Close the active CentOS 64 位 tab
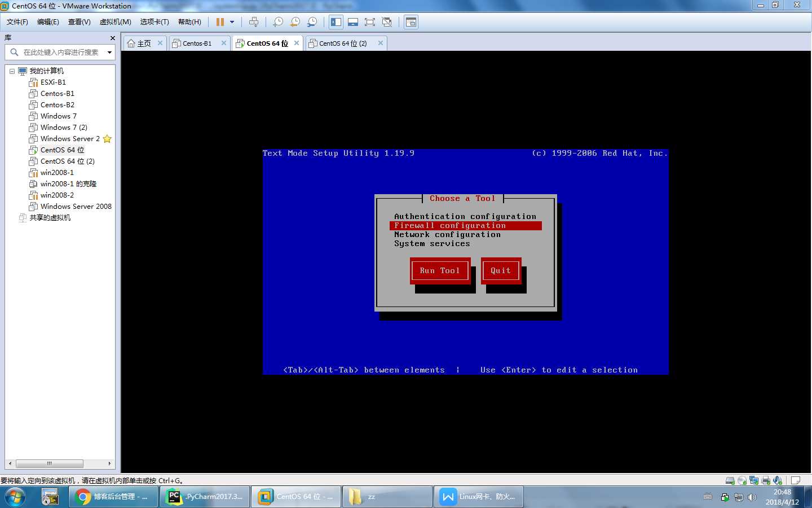The height and width of the screenshot is (508, 812). (x=297, y=43)
